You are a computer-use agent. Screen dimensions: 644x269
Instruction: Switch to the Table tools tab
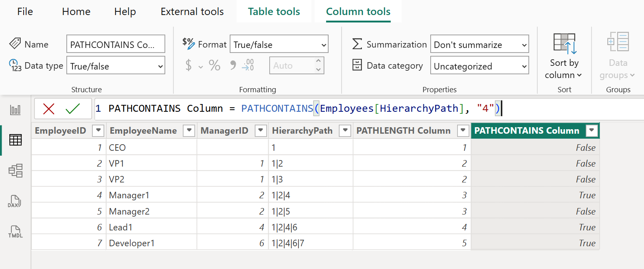[x=274, y=12]
